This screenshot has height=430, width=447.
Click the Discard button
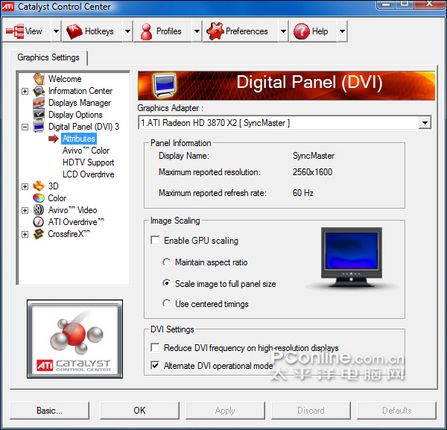(x=311, y=410)
